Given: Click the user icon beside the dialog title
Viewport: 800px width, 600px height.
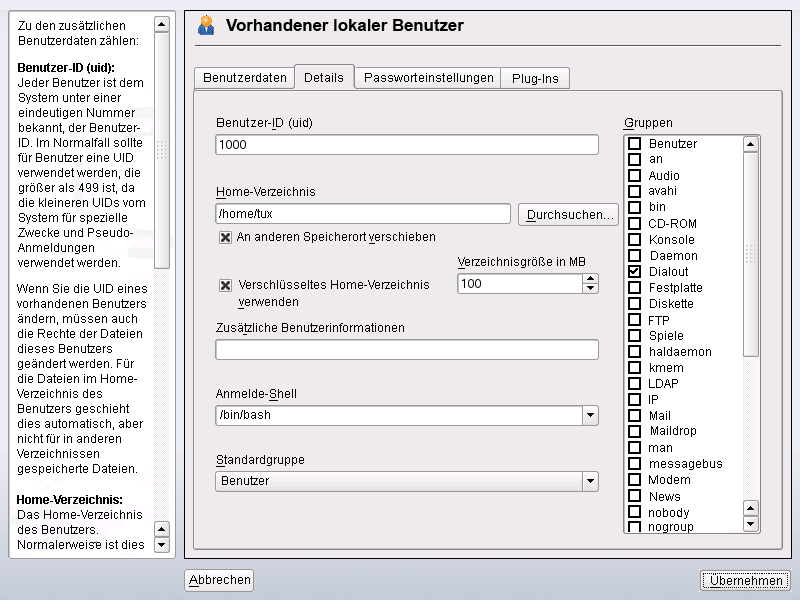Looking at the screenshot, I should click(206, 25).
